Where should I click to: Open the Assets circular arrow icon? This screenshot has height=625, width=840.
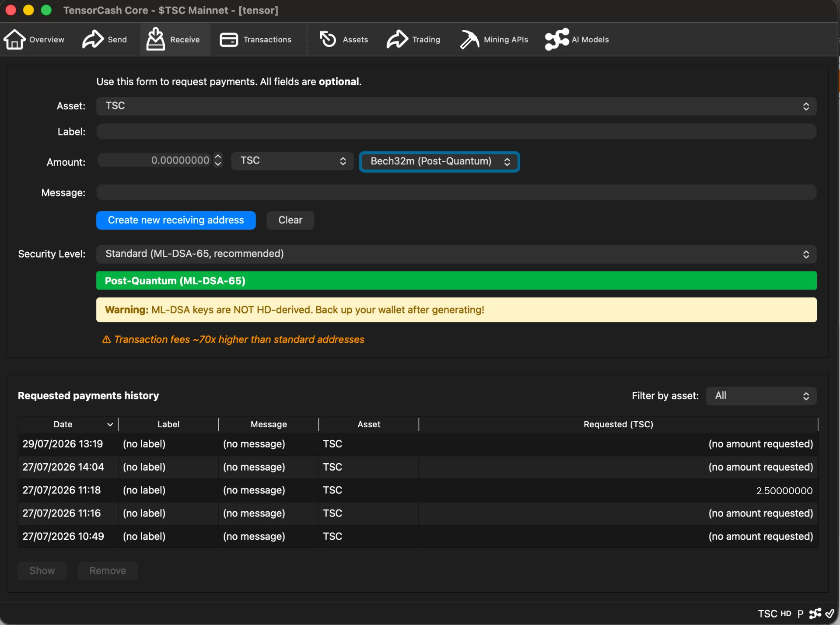coord(328,39)
